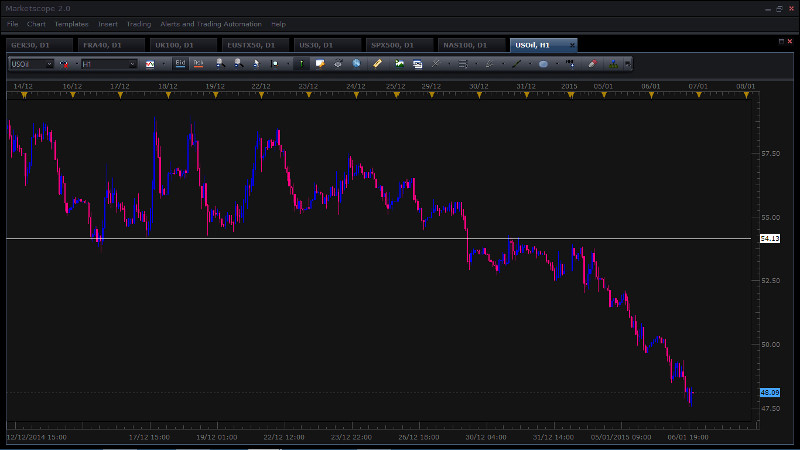Open the H1 timeframe dropdown
The width and height of the screenshot is (800, 450).
click(132, 64)
